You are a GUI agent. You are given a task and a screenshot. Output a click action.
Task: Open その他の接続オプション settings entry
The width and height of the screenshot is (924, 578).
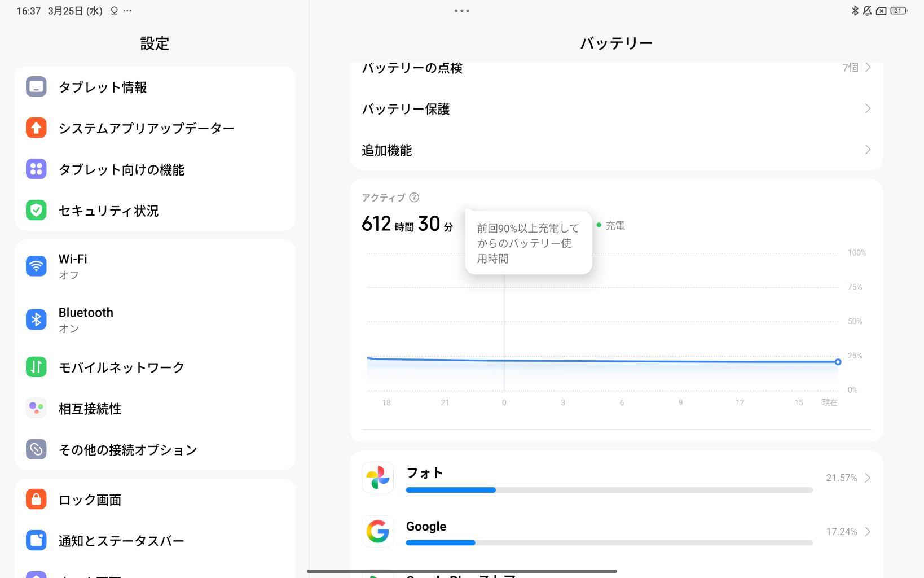click(127, 450)
